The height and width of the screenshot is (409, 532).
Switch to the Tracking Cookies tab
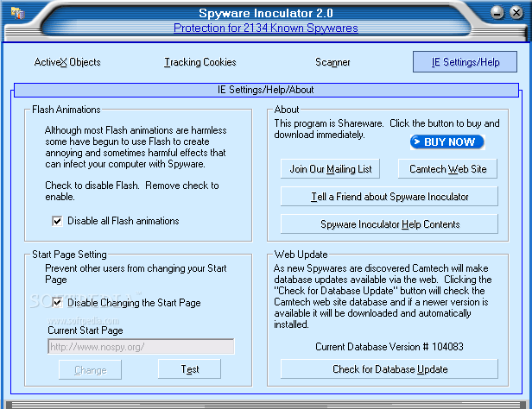point(200,62)
